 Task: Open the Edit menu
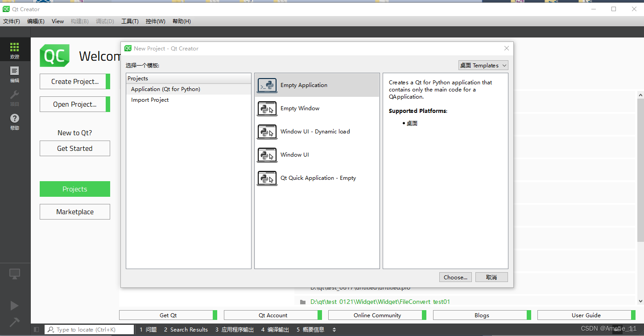coord(36,21)
